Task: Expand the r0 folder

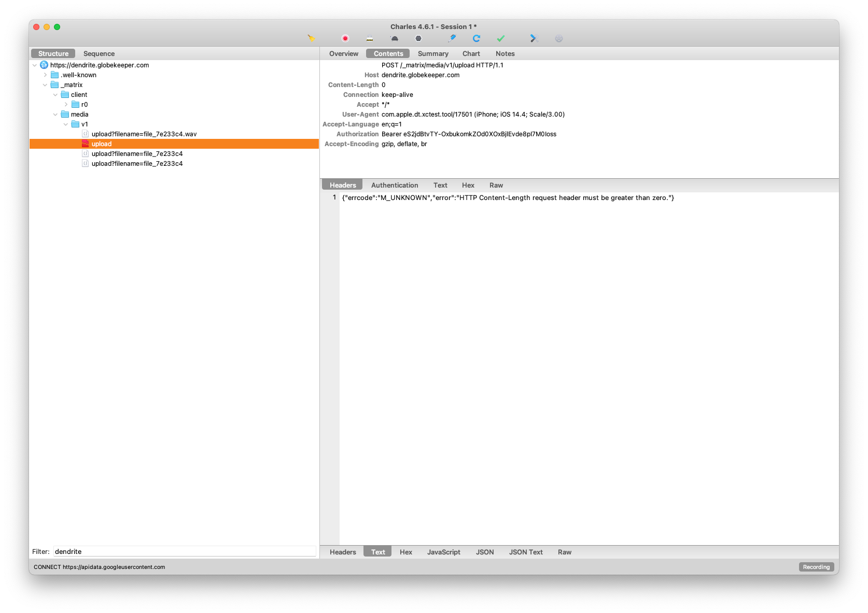Action: click(x=66, y=104)
